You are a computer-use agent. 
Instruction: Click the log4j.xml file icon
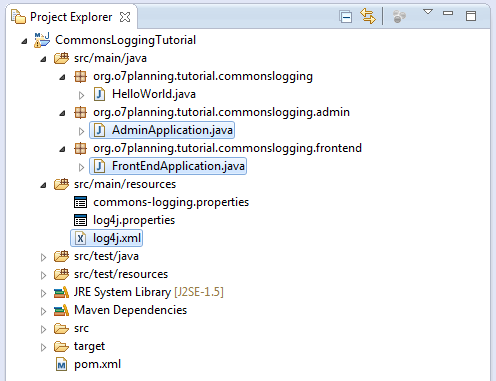pos(80,238)
